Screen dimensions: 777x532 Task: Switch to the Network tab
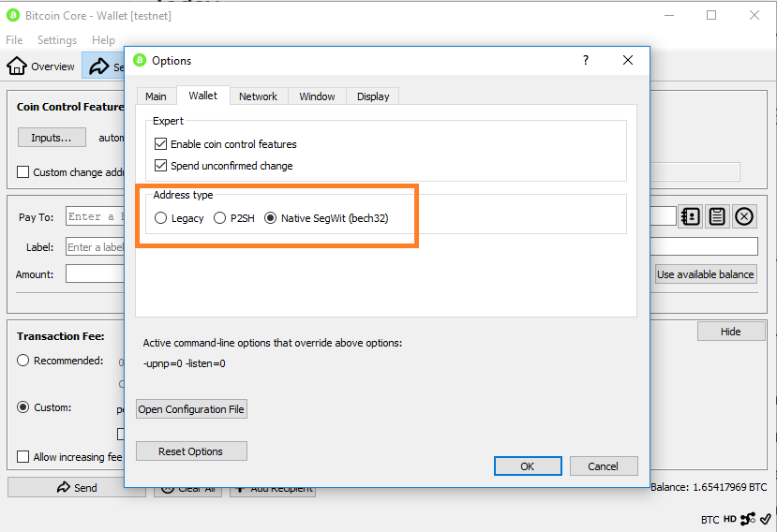258,96
